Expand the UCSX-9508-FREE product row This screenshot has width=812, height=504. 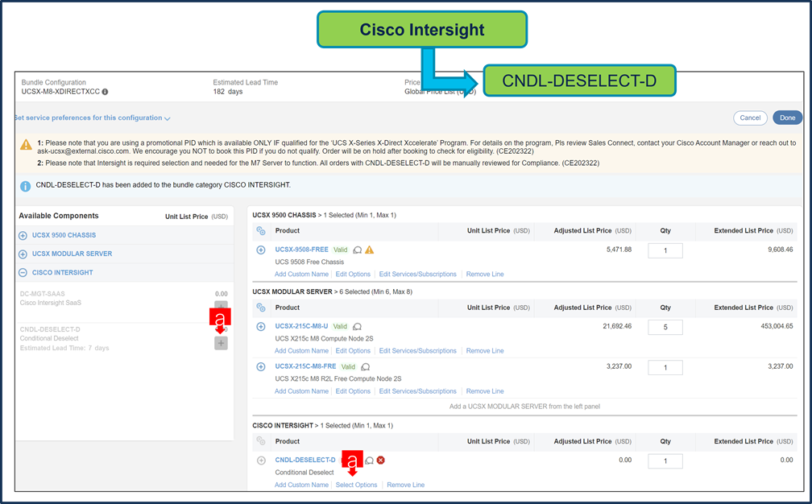pyautogui.click(x=261, y=250)
